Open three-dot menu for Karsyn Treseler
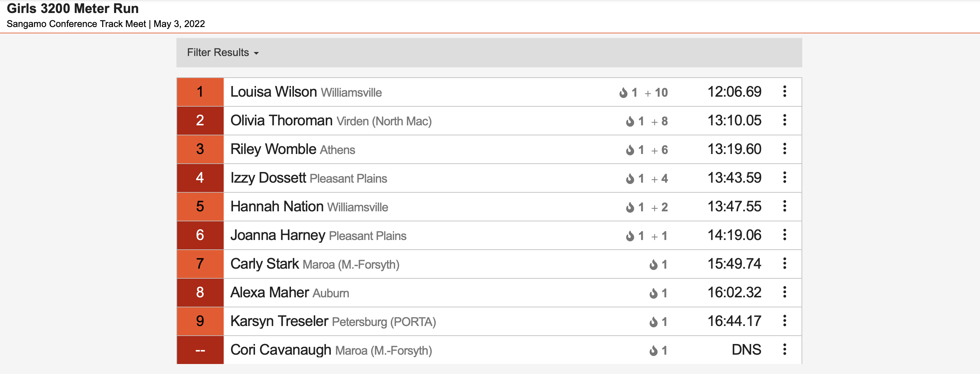 pos(785,321)
